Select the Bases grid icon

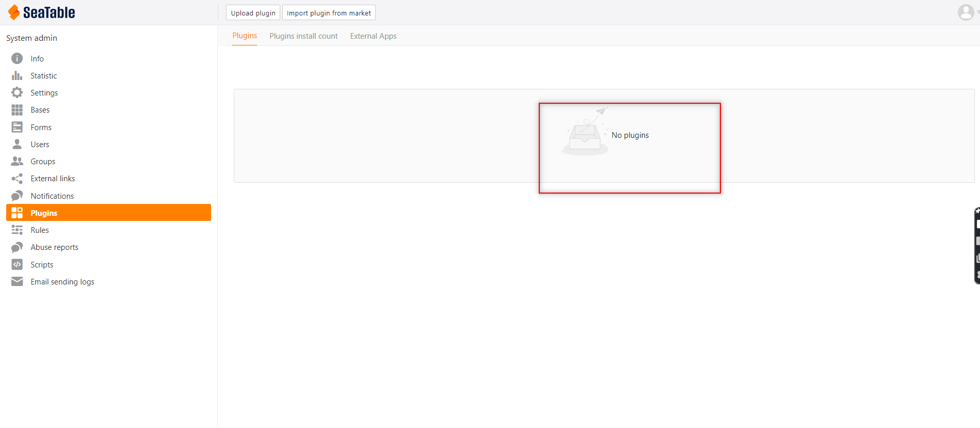click(17, 110)
